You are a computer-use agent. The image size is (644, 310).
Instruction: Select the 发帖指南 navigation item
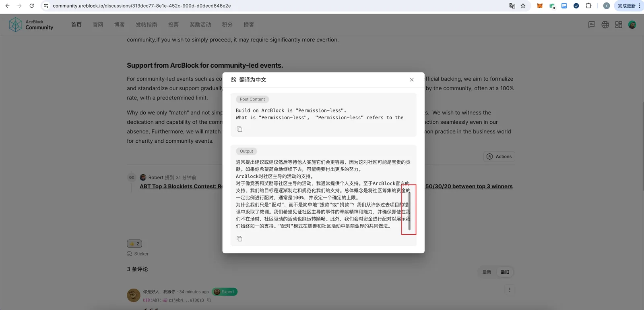146,25
